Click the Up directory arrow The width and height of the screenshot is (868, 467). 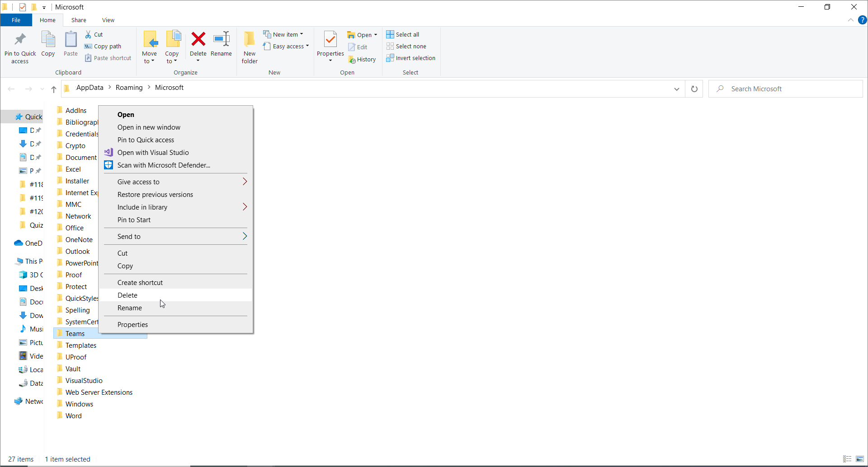(x=54, y=89)
